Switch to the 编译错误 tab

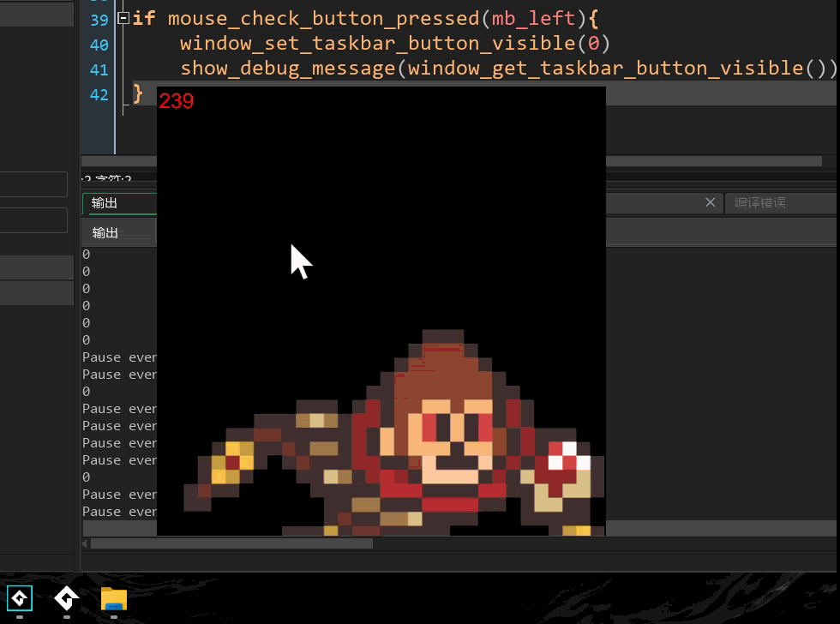(759, 202)
